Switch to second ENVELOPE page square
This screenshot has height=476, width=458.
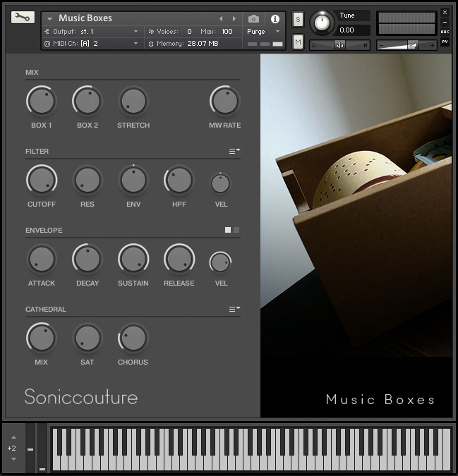pos(236,230)
